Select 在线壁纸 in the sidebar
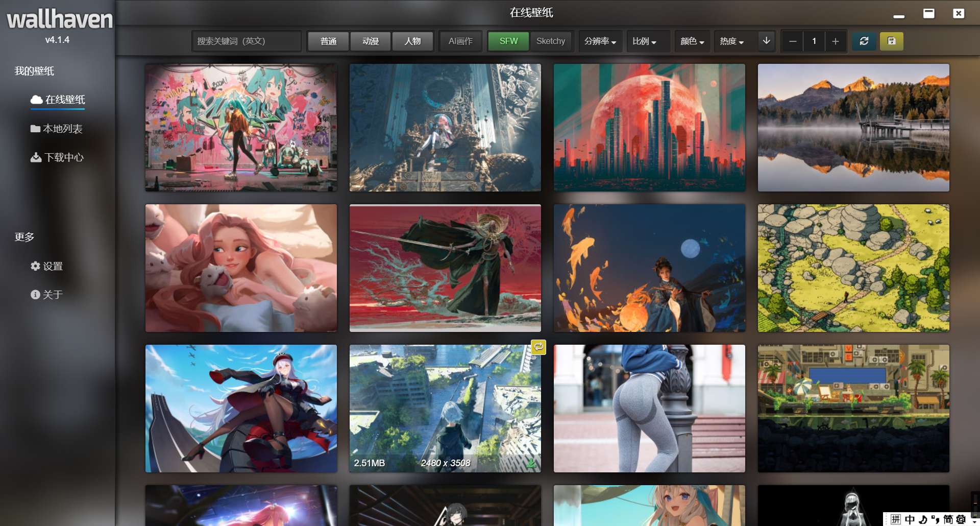Screen dimensions: 980x526 [58, 100]
